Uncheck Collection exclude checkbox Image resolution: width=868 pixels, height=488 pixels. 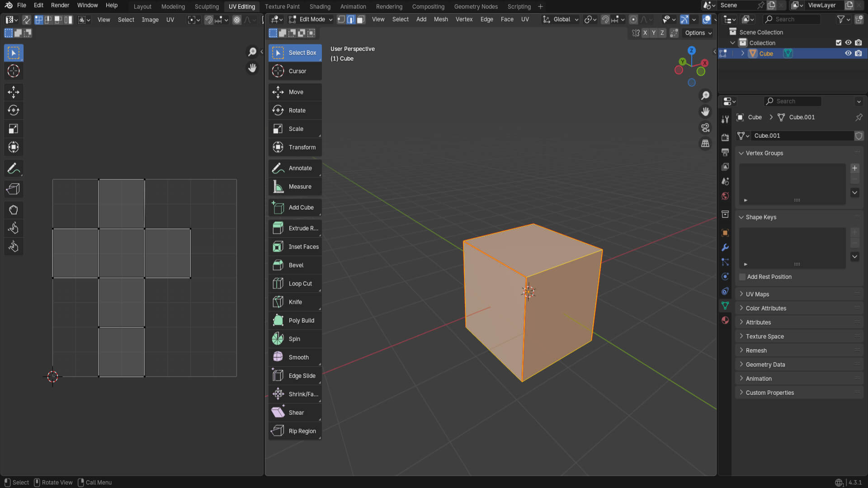pyautogui.click(x=839, y=43)
